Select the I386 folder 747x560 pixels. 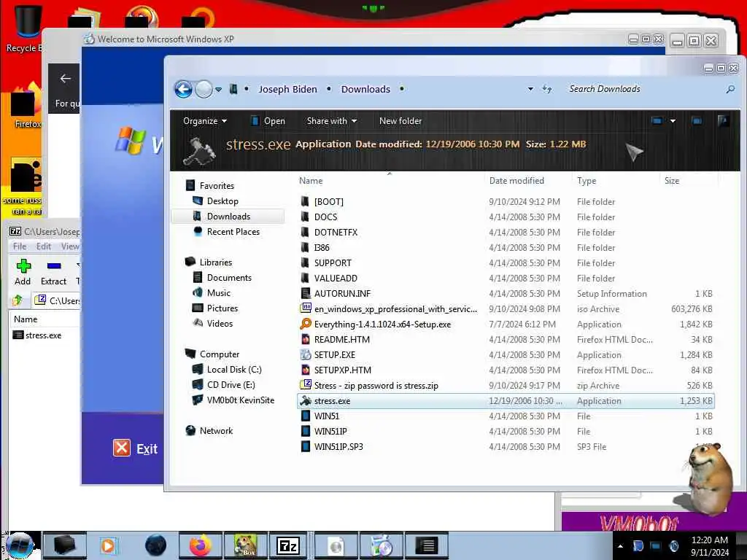pyautogui.click(x=321, y=248)
